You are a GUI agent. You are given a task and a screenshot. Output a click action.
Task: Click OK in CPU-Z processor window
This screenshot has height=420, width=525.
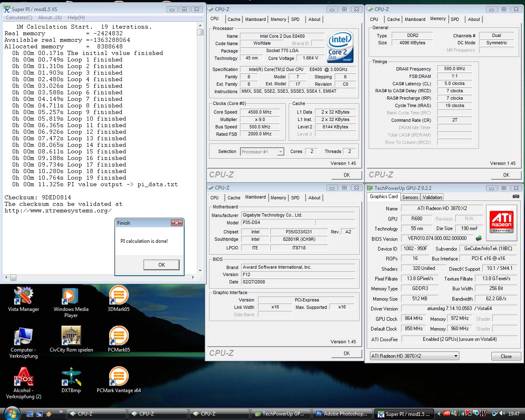pyautogui.click(x=347, y=175)
